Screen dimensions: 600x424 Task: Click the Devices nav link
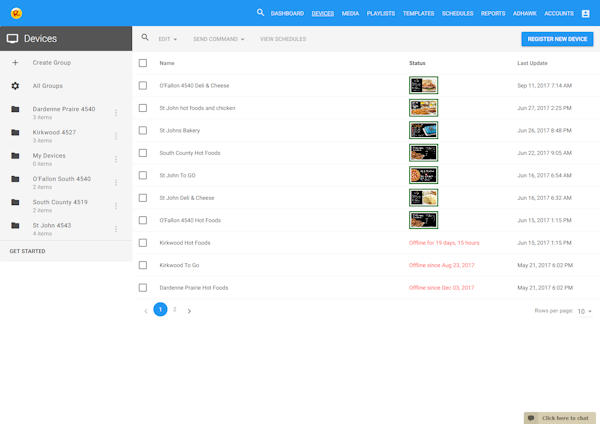[323, 13]
